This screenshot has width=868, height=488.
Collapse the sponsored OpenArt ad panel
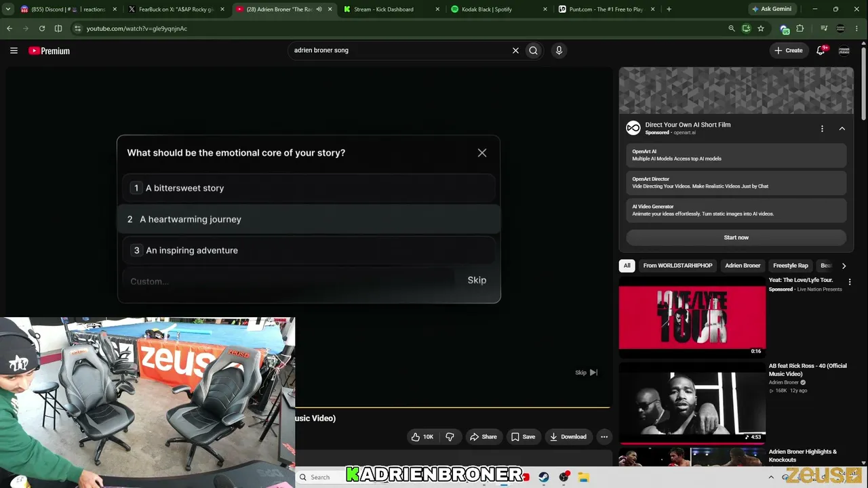click(x=842, y=129)
